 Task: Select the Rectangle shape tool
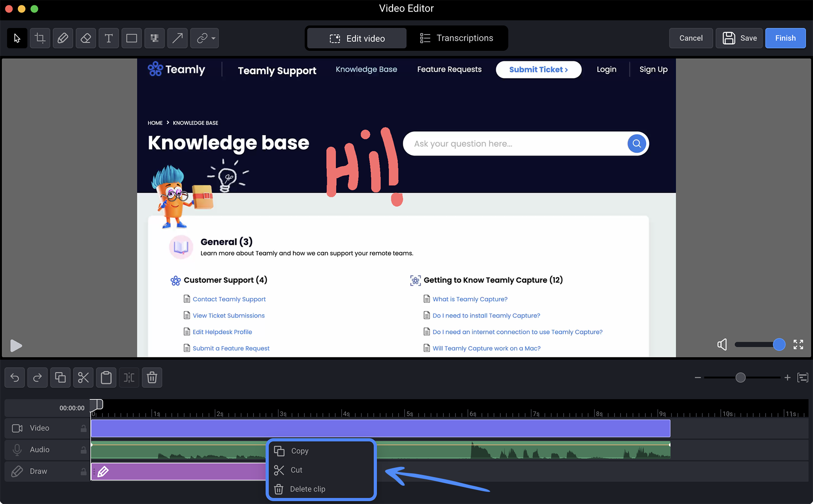pos(131,38)
